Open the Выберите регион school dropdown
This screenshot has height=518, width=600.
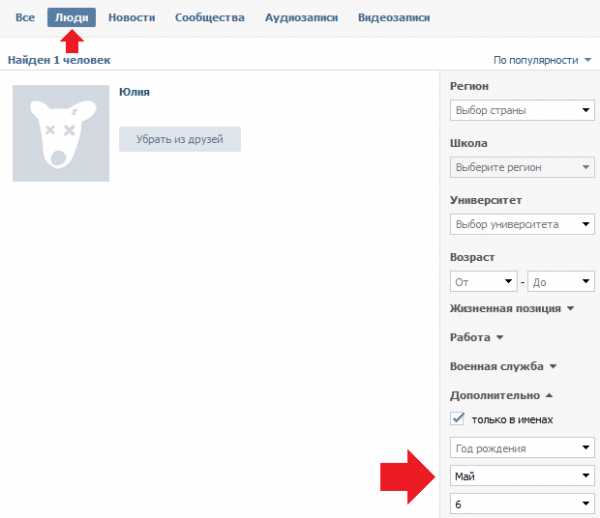click(x=522, y=167)
